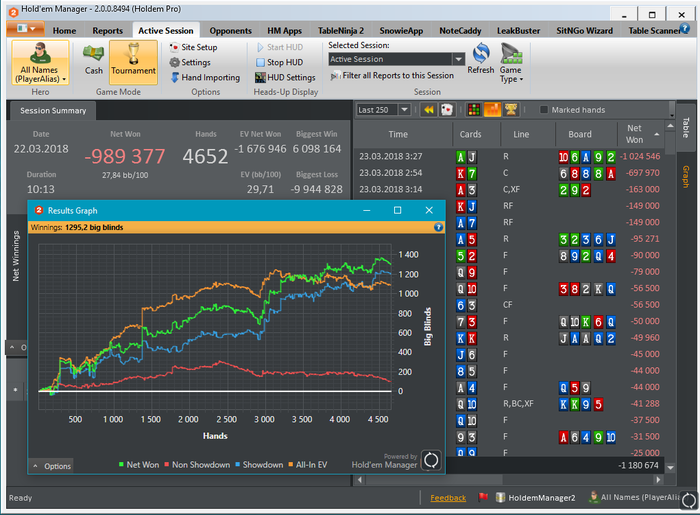
Task: Open the LeakBuster tab
Action: 518,31
